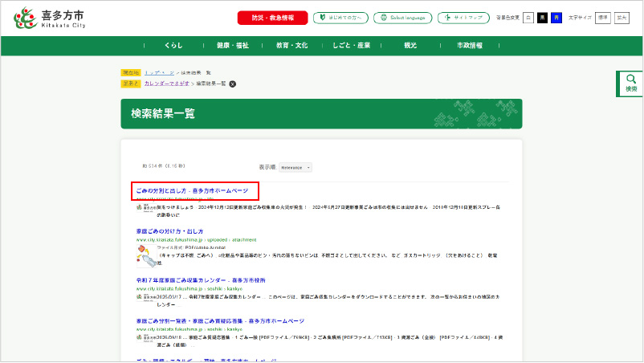The image size is (644, 363).
Task: Follow the トップページ breadcrumb link
Action: pos(159,73)
